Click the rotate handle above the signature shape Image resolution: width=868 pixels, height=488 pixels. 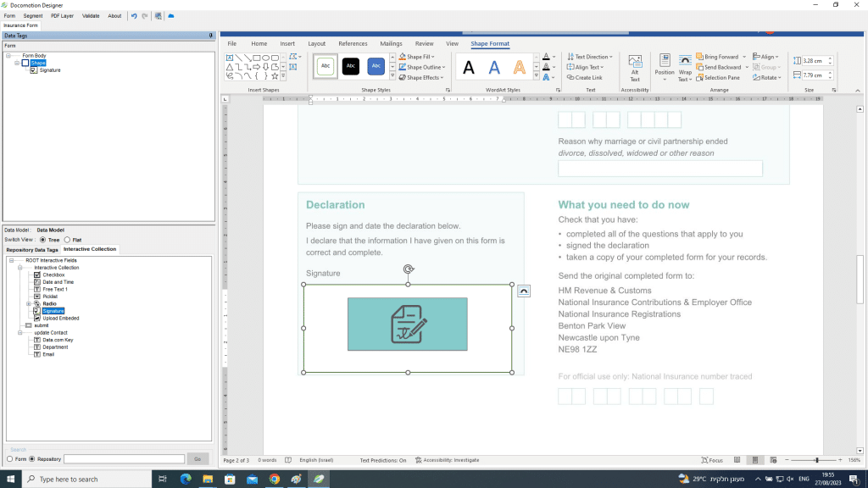coord(408,269)
